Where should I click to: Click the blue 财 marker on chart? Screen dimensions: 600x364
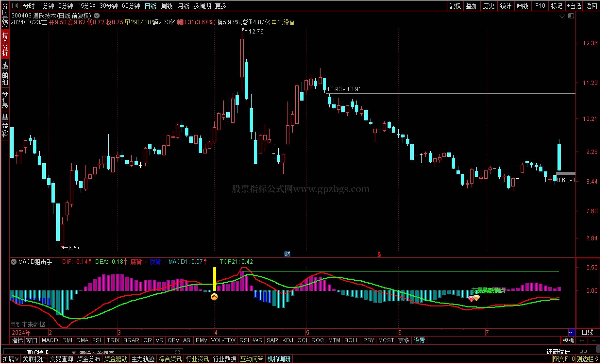(287, 254)
